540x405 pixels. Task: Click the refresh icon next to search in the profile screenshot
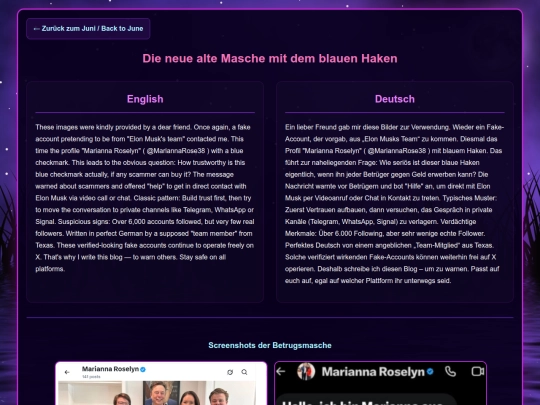click(230, 372)
